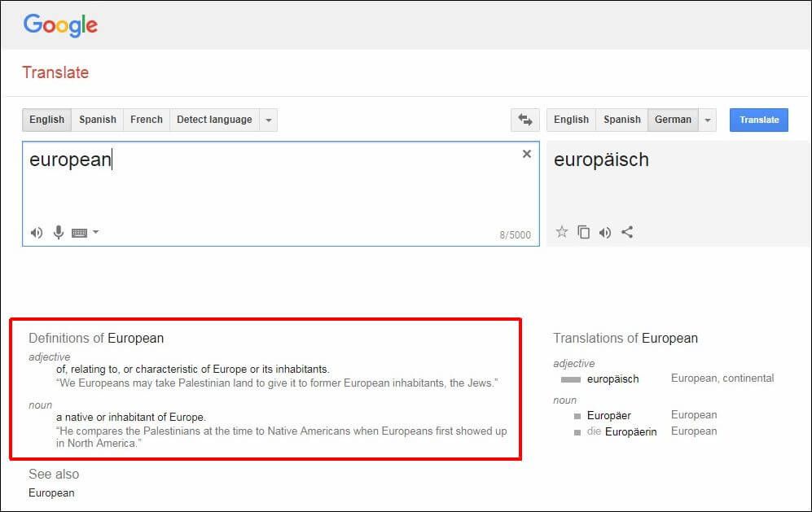Listen to the source text pronunciation
812x512 pixels.
coord(37,233)
